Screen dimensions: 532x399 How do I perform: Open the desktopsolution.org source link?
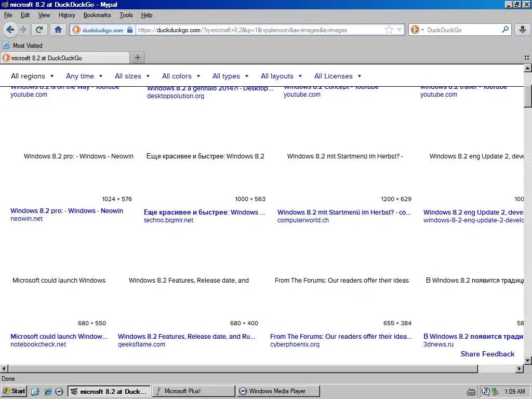(x=176, y=96)
